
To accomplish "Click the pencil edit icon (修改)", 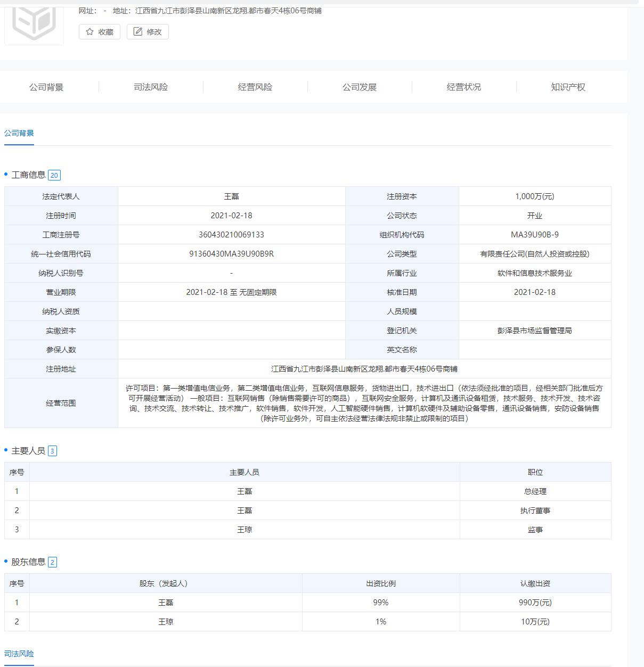I will pyautogui.click(x=138, y=32).
